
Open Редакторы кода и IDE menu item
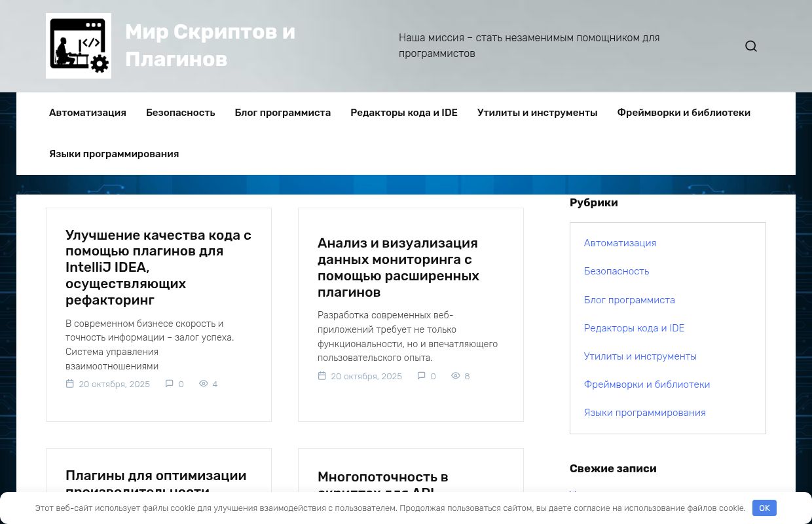pos(403,113)
